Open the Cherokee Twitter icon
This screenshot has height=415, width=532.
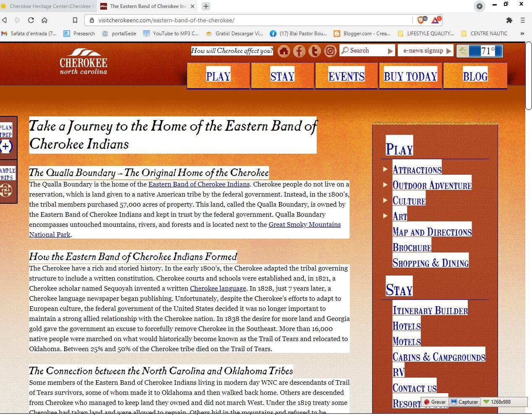[315, 51]
